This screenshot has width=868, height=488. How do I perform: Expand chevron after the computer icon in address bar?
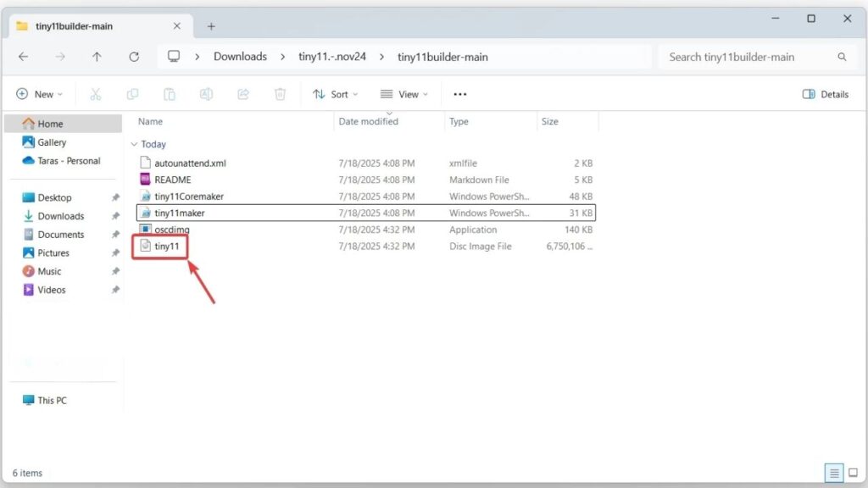[197, 57]
